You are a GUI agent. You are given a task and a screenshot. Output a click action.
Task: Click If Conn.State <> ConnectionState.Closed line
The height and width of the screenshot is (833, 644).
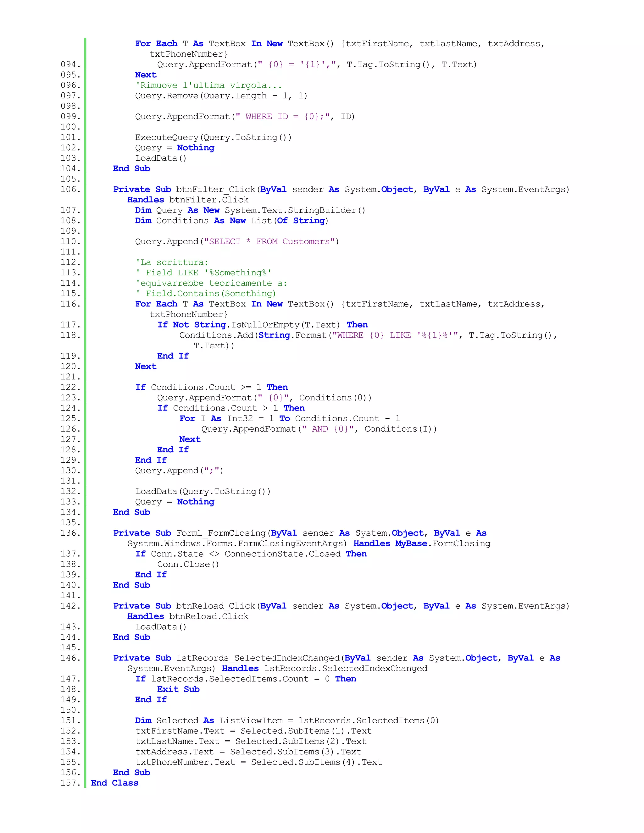click(251, 554)
